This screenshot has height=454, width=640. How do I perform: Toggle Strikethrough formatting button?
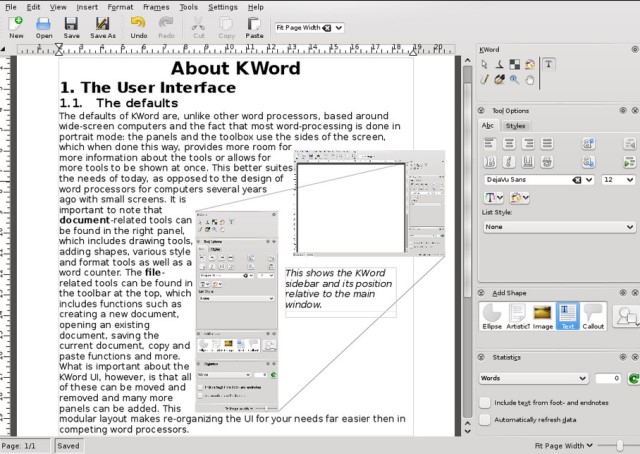(547, 162)
